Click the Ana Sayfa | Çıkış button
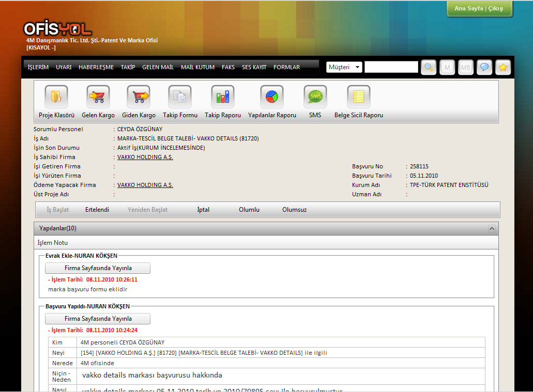 [479, 9]
